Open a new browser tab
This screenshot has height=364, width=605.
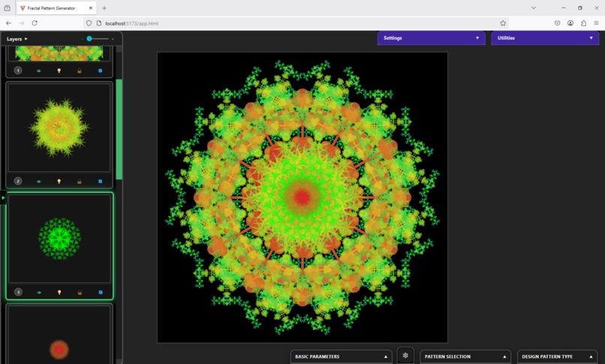[x=104, y=8]
